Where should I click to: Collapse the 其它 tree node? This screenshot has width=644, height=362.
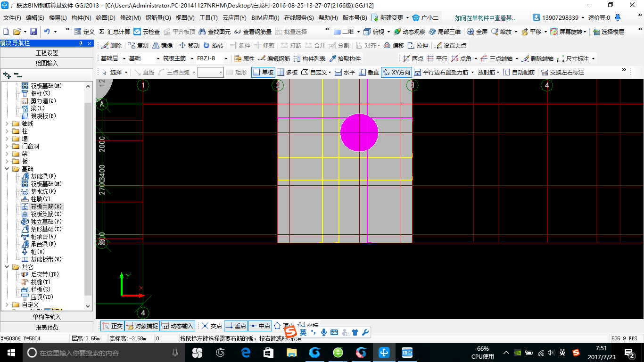pos(7,267)
